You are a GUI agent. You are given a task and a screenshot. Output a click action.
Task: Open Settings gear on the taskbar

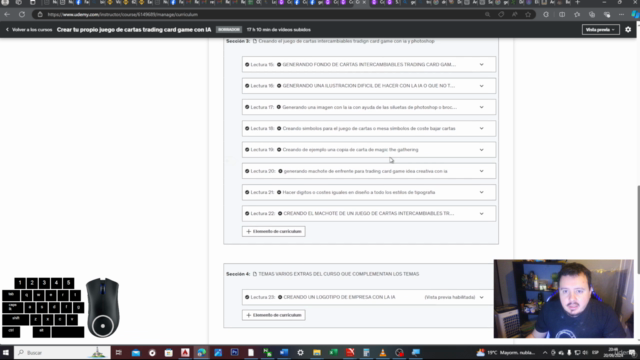300,353
